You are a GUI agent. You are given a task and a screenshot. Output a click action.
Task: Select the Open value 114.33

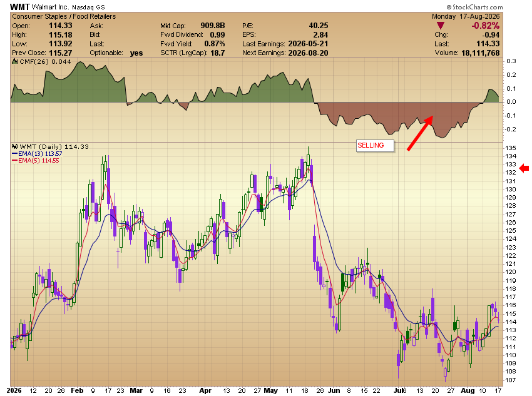click(60, 26)
